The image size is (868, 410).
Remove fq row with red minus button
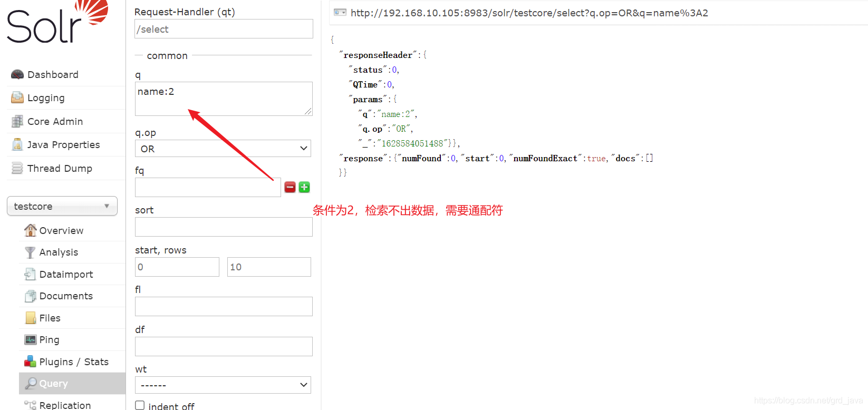click(290, 187)
